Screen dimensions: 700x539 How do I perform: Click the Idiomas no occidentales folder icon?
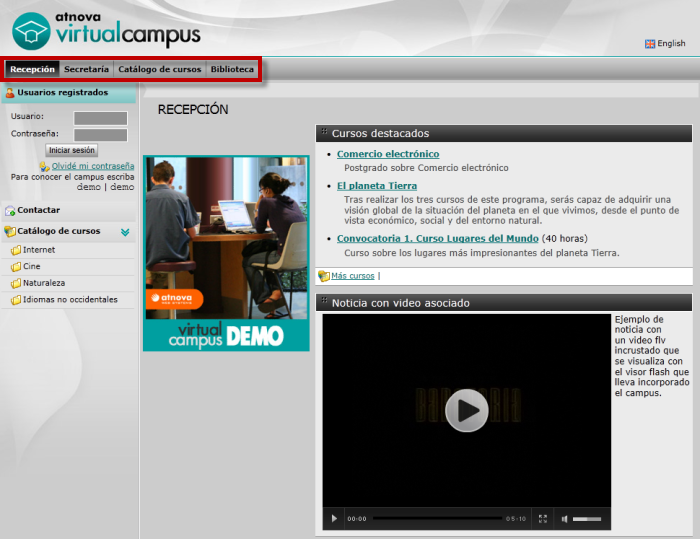(16, 300)
